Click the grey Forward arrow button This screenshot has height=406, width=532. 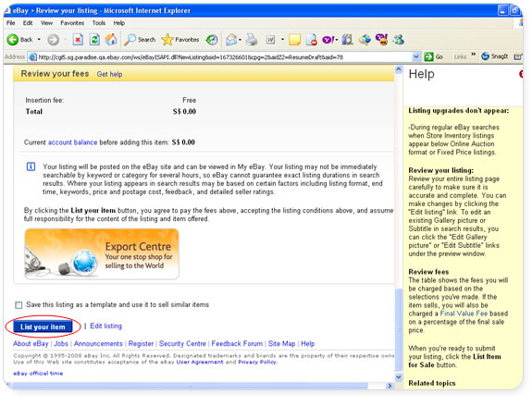point(53,40)
